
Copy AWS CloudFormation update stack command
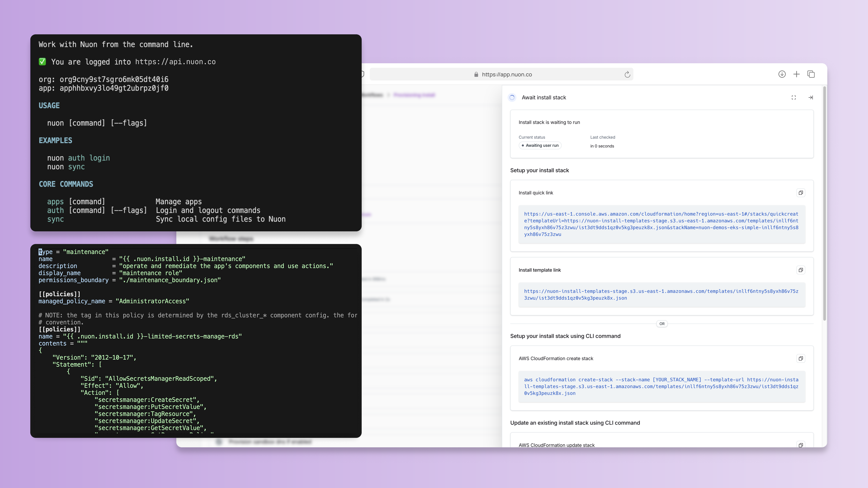801,445
